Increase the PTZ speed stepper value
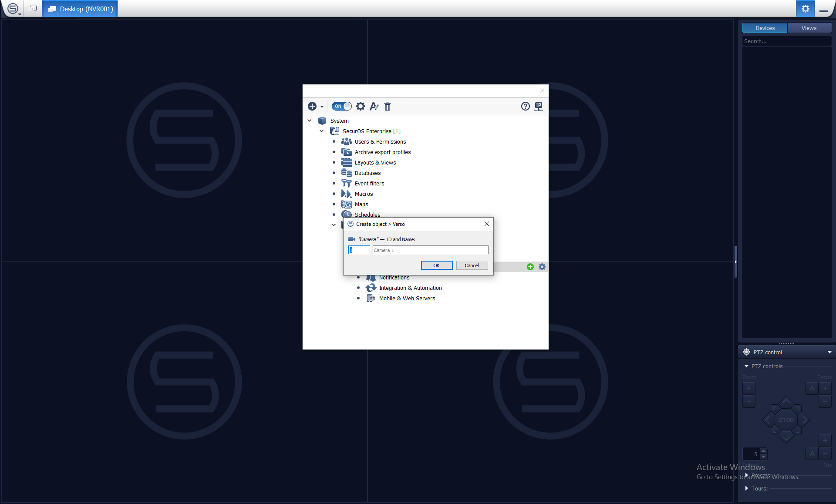 764,451
